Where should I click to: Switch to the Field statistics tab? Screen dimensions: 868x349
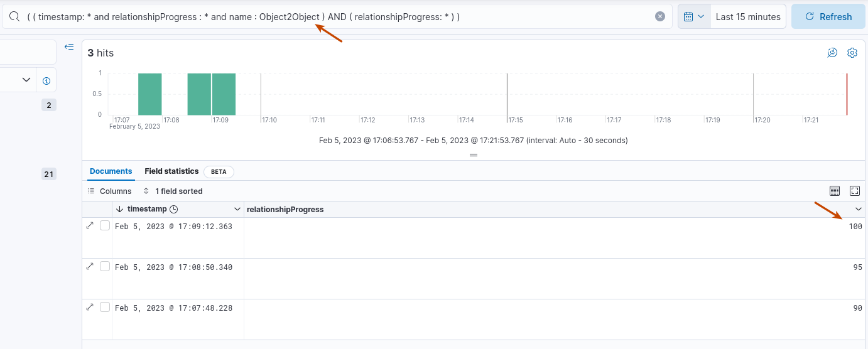pyautogui.click(x=171, y=171)
